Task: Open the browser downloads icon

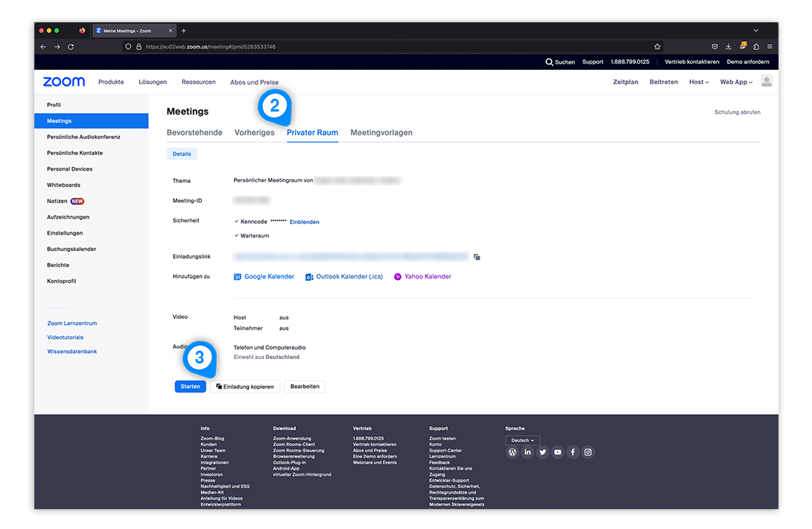Action: click(728, 46)
